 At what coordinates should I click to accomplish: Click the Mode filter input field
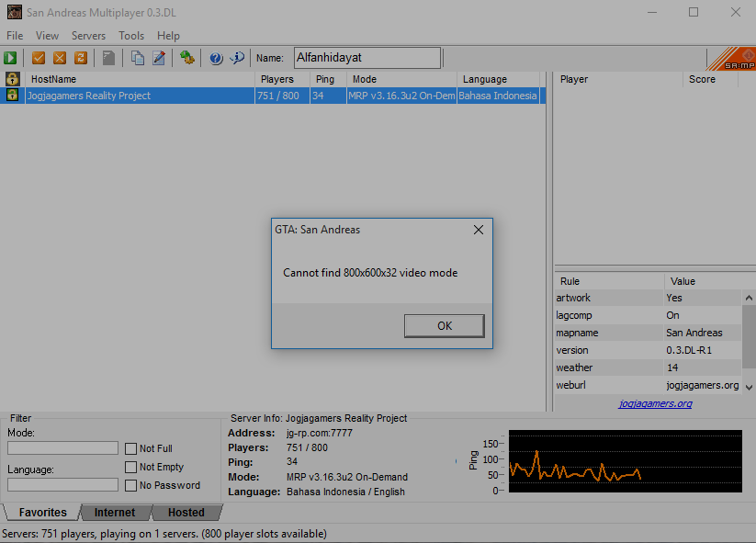click(x=62, y=448)
